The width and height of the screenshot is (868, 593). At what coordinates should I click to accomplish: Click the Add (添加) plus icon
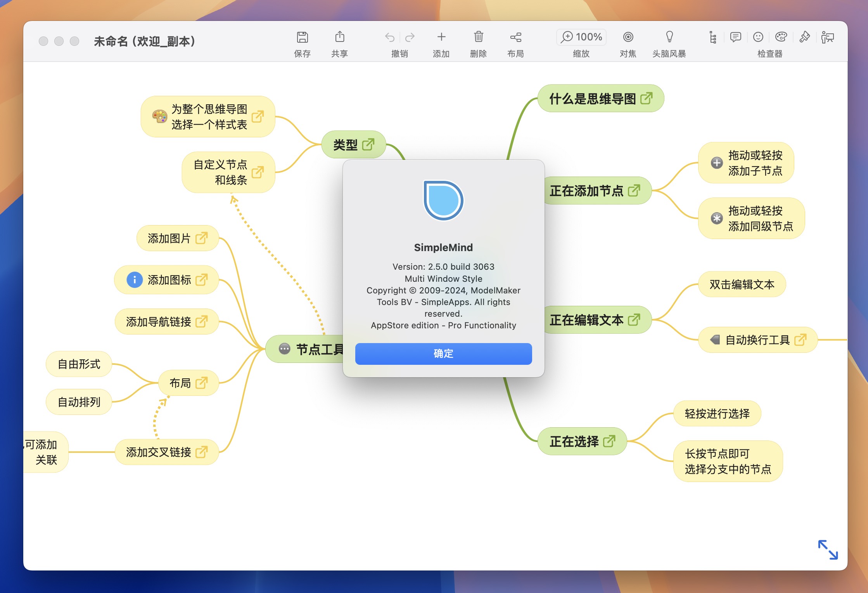(x=441, y=37)
